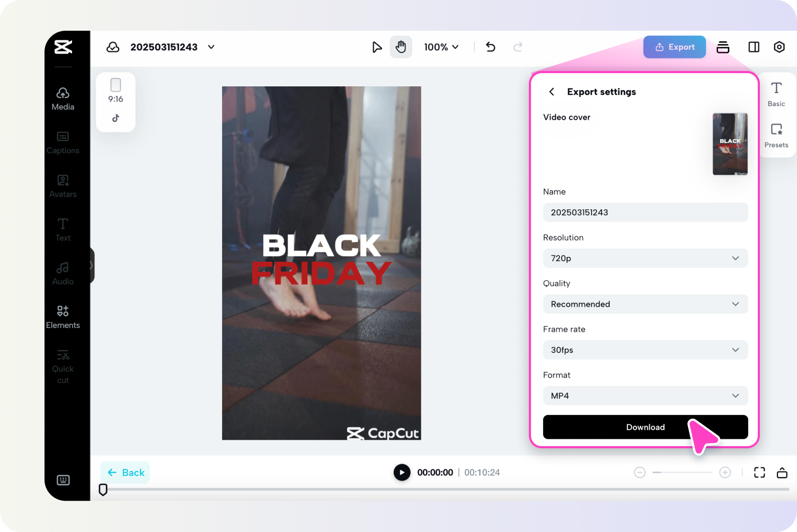
Task: Toggle the split panel layout icon
Action: coord(754,47)
